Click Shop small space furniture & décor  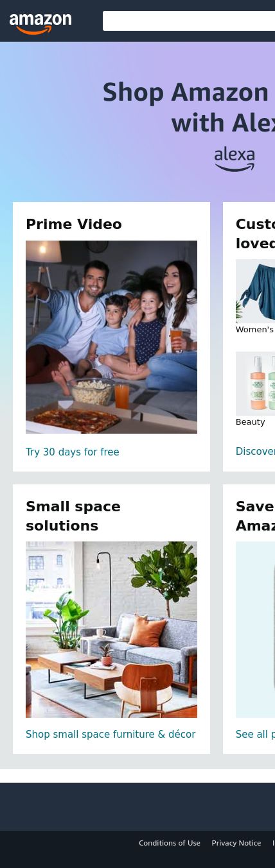(111, 735)
